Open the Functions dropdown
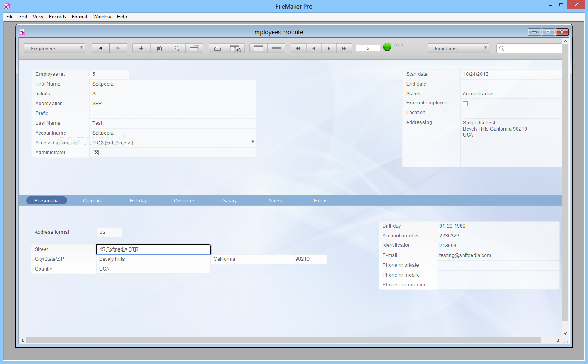Image resolution: width=588 pixels, height=364 pixels. [x=458, y=48]
